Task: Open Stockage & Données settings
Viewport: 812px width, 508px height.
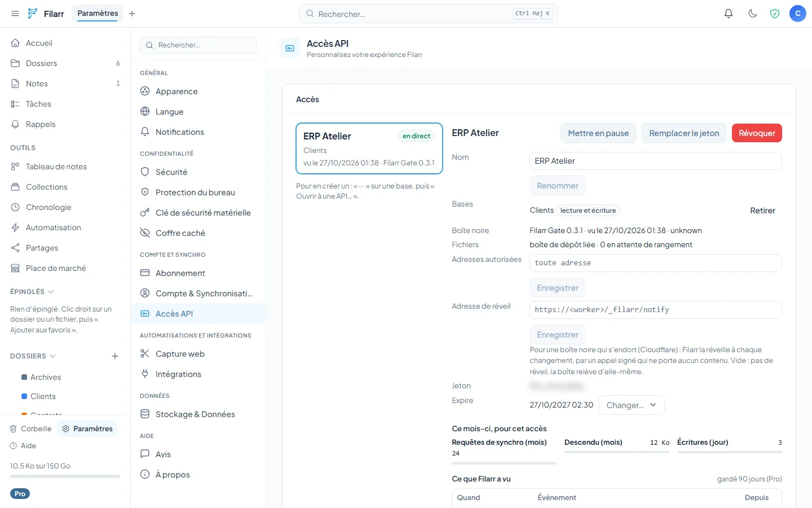Action: (x=198, y=414)
